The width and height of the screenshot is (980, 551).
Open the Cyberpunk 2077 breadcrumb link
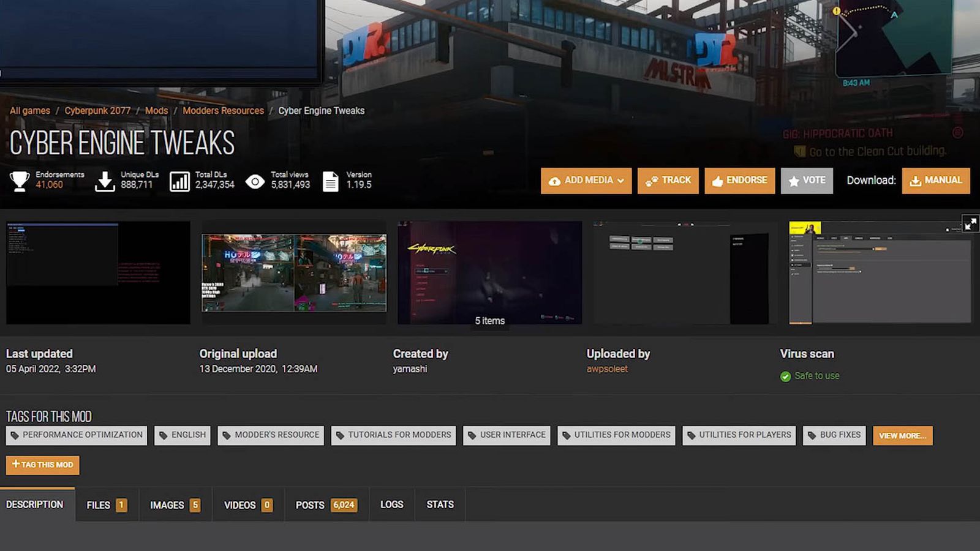tap(97, 111)
